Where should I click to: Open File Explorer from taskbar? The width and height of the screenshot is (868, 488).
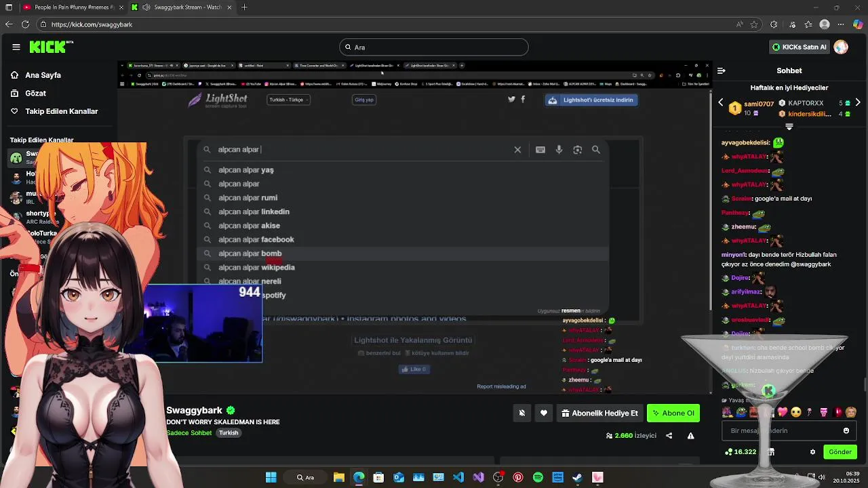pos(338,477)
